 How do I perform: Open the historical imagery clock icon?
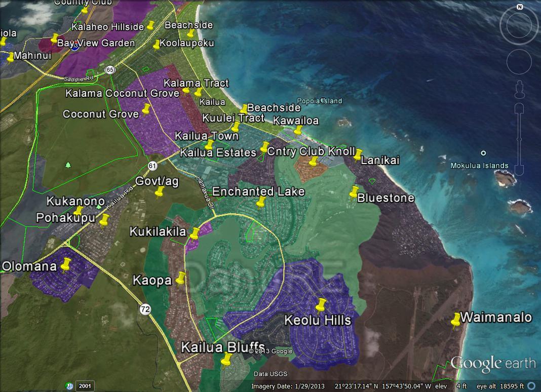click(x=70, y=386)
